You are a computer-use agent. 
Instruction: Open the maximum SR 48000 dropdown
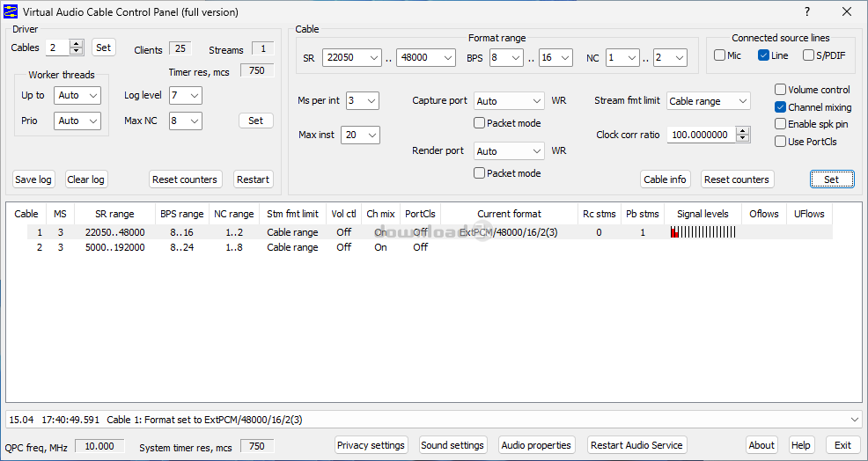(426, 57)
